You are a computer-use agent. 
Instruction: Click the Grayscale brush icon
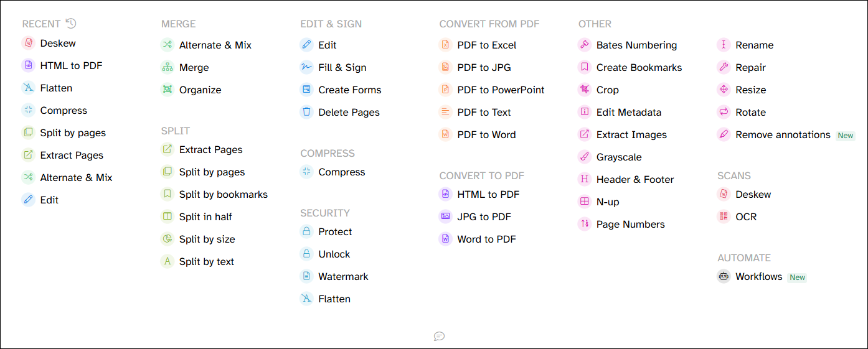(x=584, y=157)
